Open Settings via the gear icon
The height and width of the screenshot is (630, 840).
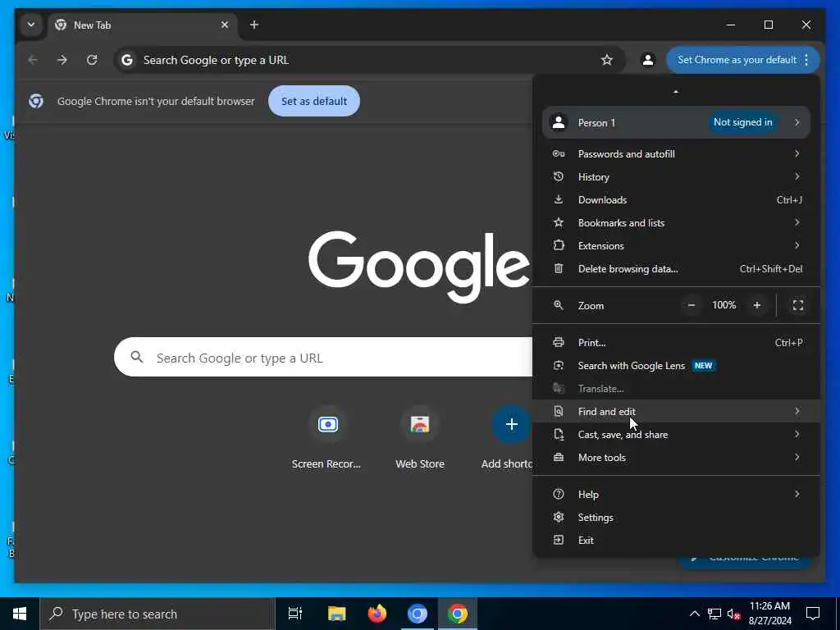(x=558, y=517)
